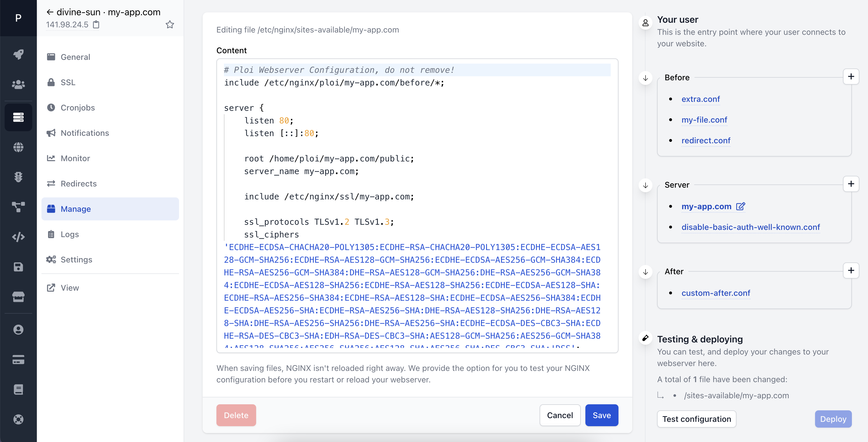Click the Monitor menu item in sidebar
868x442 pixels.
(75, 157)
